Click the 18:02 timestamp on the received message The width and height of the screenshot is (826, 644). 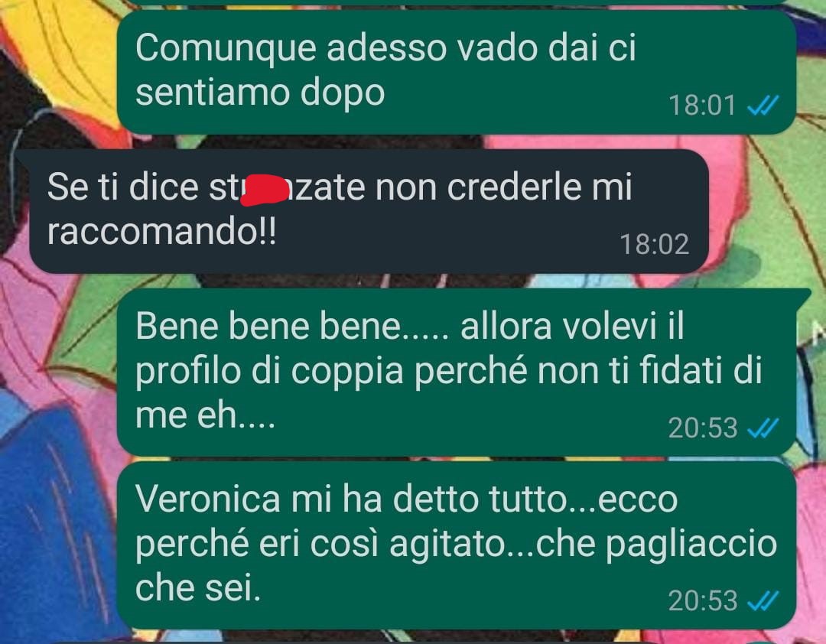point(654,245)
